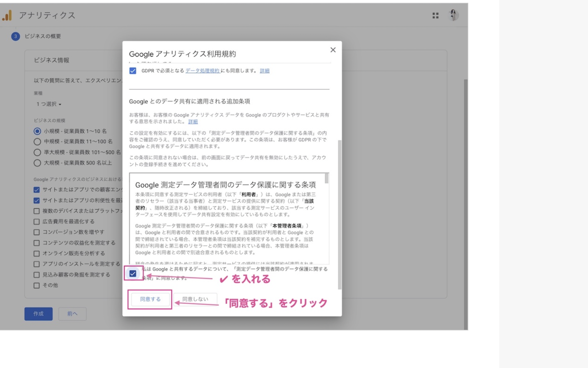The height and width of the screenshot is (368, 588).
Task: Check 複数のデバイスまたはプラットフォーム checkbox
Action: coord(37,211)
